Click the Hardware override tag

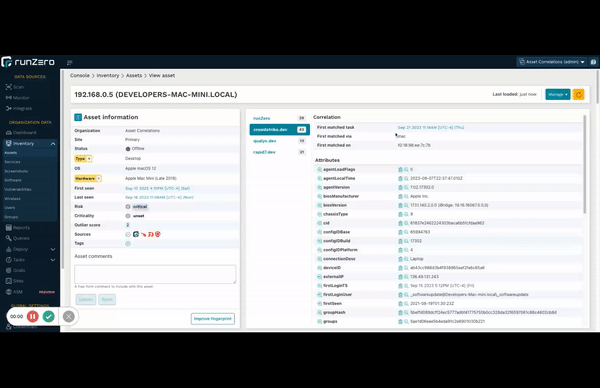(88, 178)
